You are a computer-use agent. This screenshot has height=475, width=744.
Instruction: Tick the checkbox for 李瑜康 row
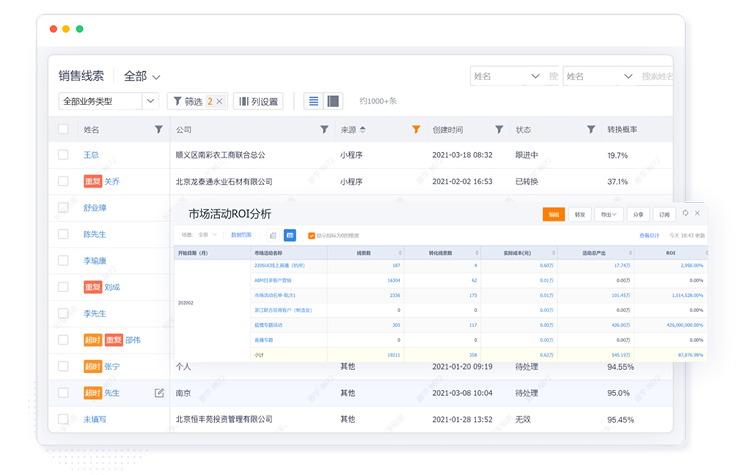click(x=63, y=261)
